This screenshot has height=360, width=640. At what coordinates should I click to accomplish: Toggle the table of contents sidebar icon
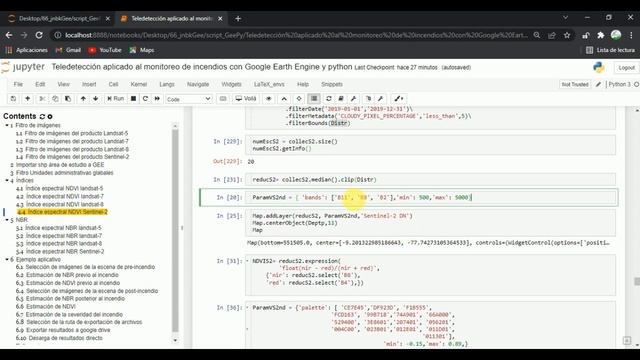point(314,99)
